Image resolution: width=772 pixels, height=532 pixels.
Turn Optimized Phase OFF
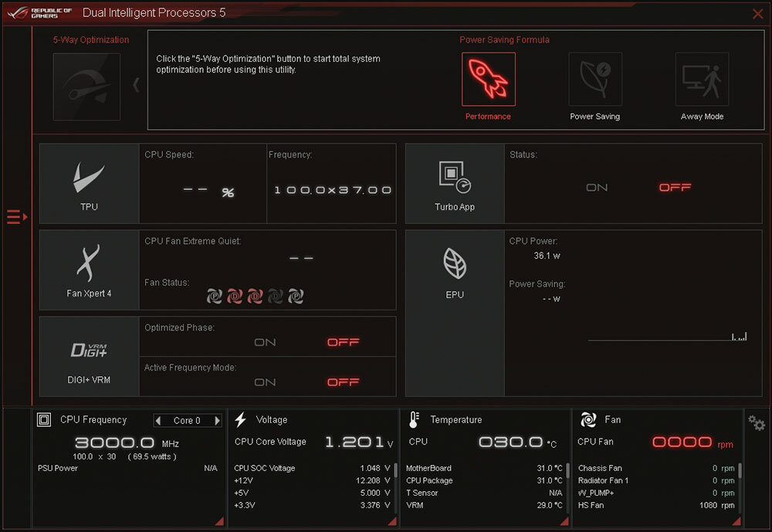coord(344,342)
